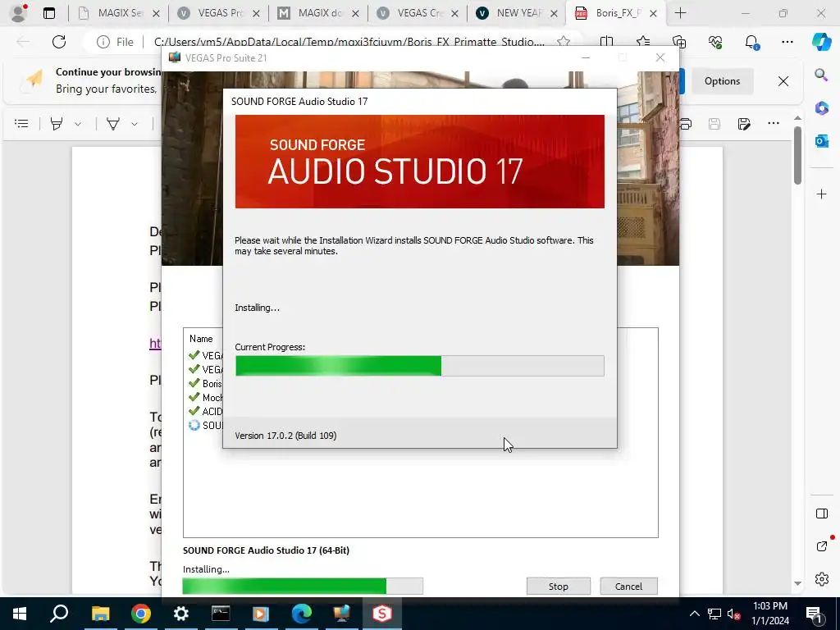Switch to the MAGIX do browser tab
840x630 pixels.
tap(318, 13)
